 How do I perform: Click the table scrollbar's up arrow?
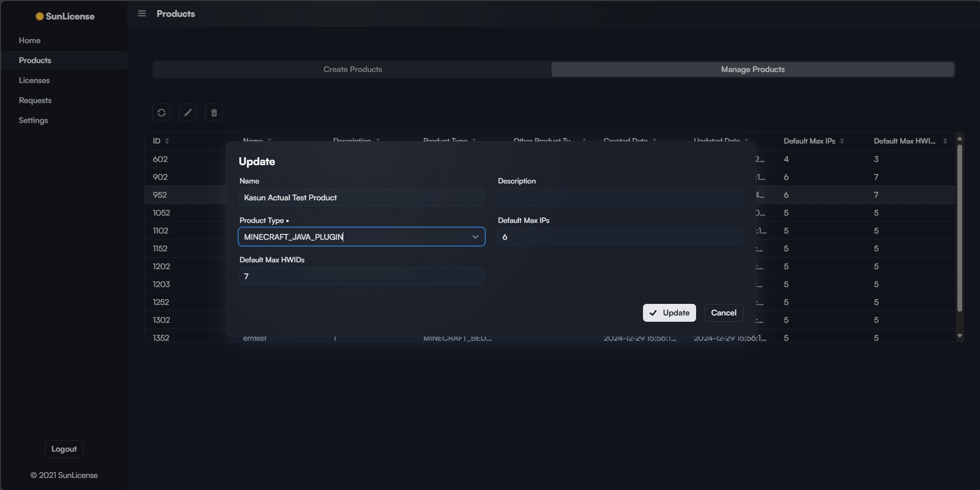click(959, 139)
